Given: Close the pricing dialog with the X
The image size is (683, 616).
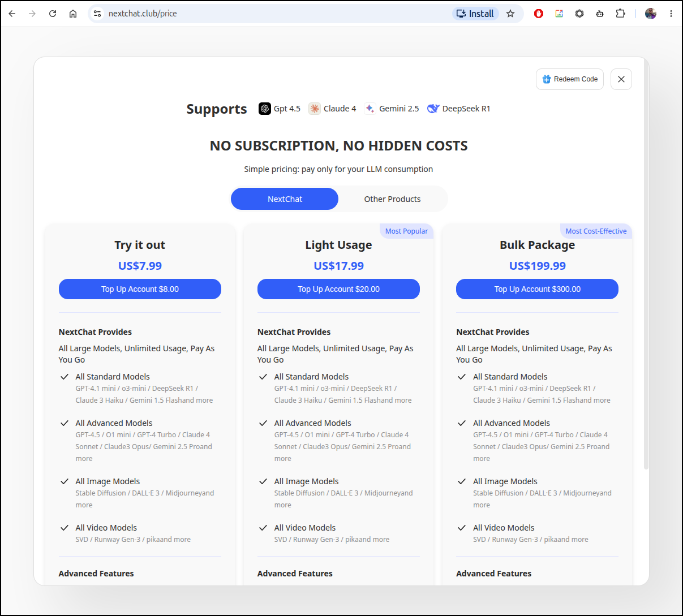Looking at the screenshot, I should click(x=621, y=79).
